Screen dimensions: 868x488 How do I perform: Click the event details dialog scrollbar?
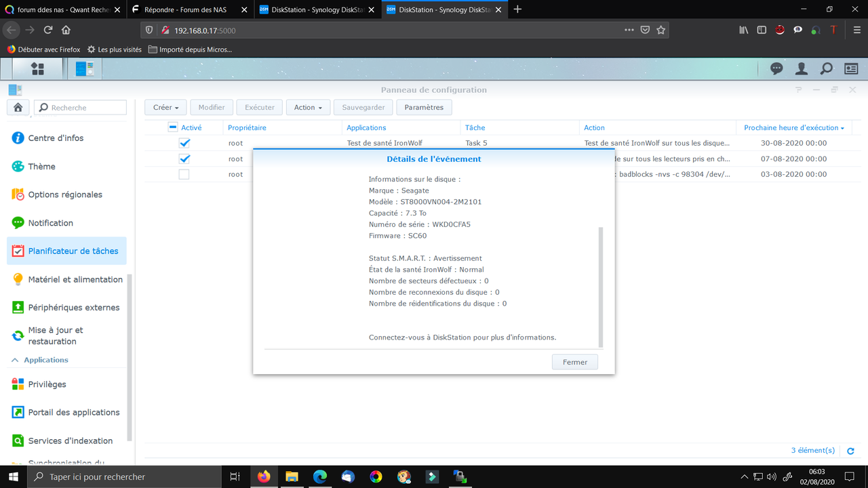(x=600, y=287)
